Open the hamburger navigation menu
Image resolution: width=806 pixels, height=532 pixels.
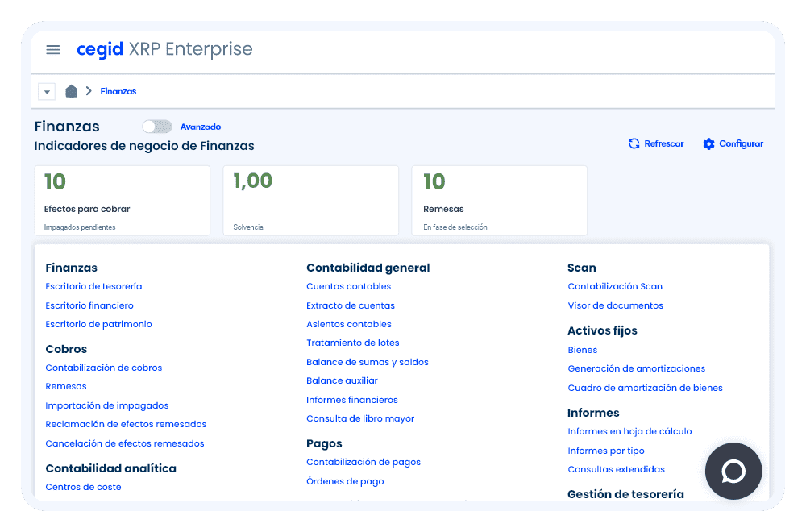[53, 50]
